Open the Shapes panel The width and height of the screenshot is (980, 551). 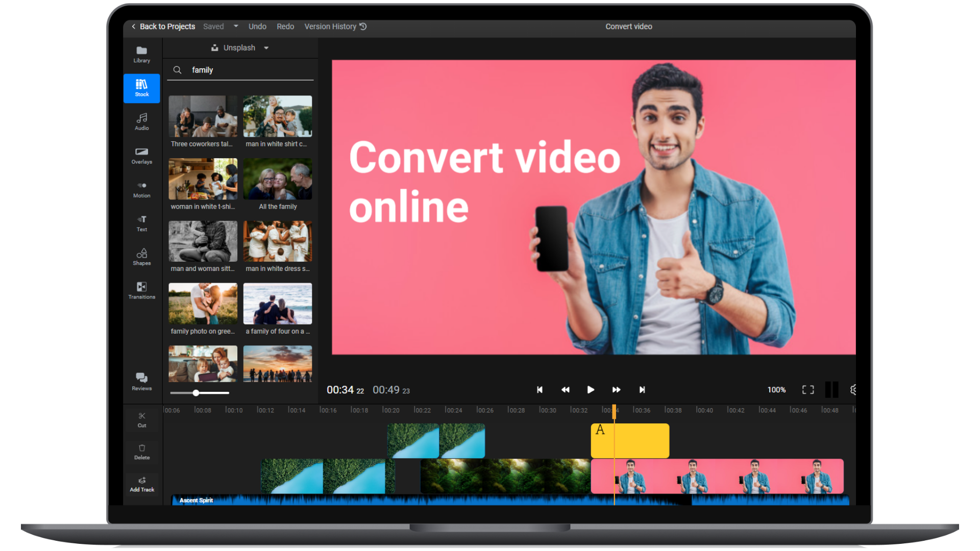(x=141, y=257)
